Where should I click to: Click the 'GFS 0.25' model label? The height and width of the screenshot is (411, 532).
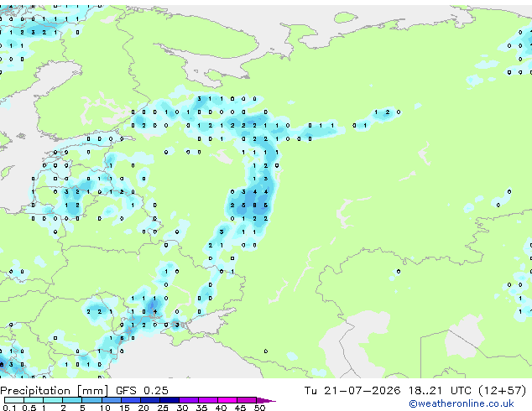142,391
